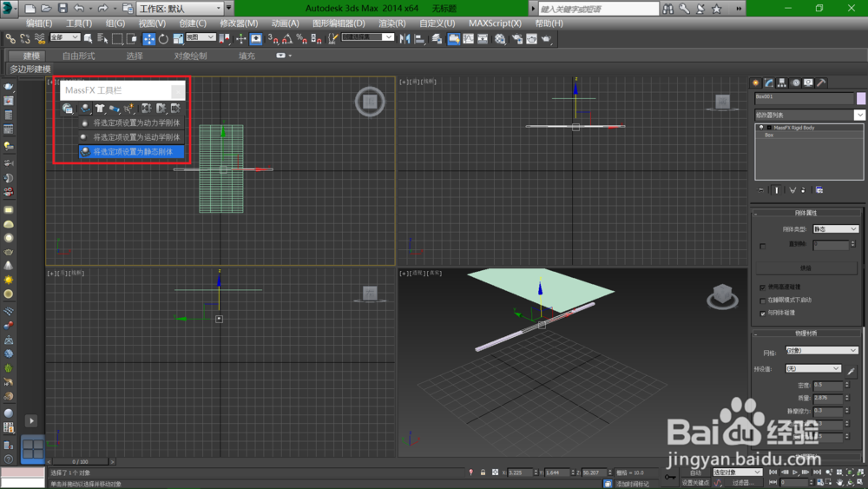The image size is (868, 489).
Task: Open the Material Editor from toolbar
Action: pyautogui.click(x=500, y=39)
